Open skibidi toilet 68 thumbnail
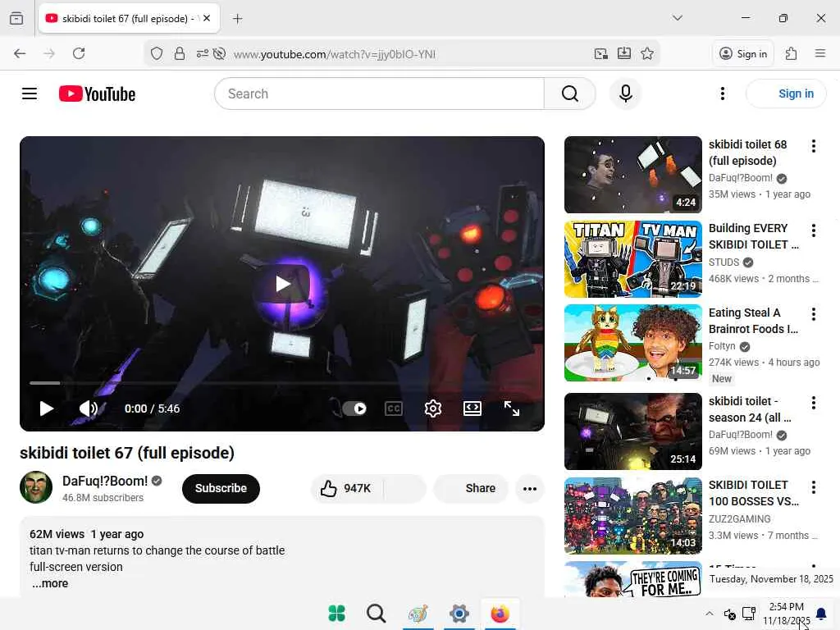Viewport: 840px width, 630px height. click(x=632, y=175)
